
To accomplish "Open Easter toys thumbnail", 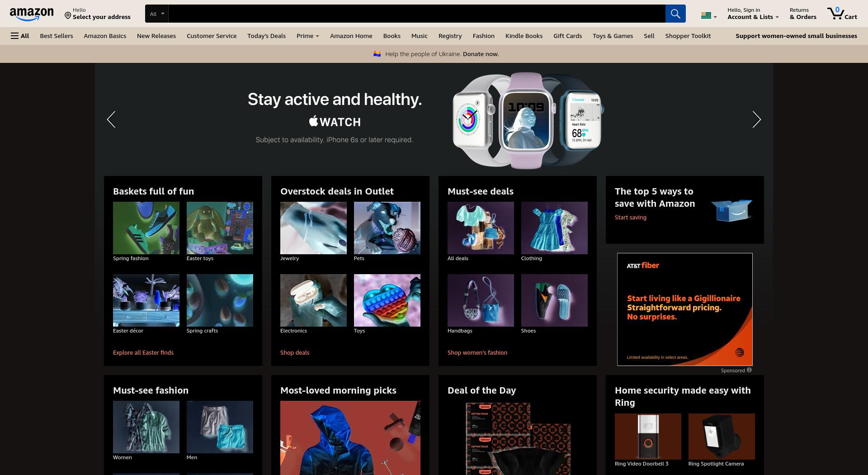I will (x=220, y=228).
